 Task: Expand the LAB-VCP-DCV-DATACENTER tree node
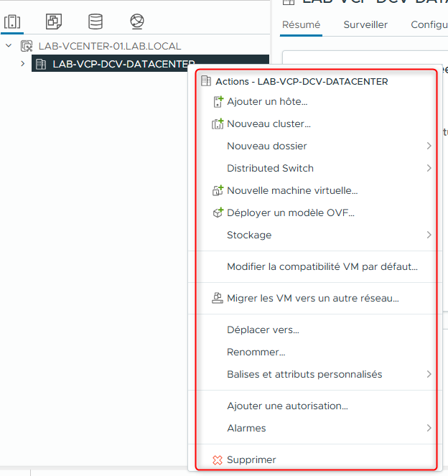(x=23, y=64)
